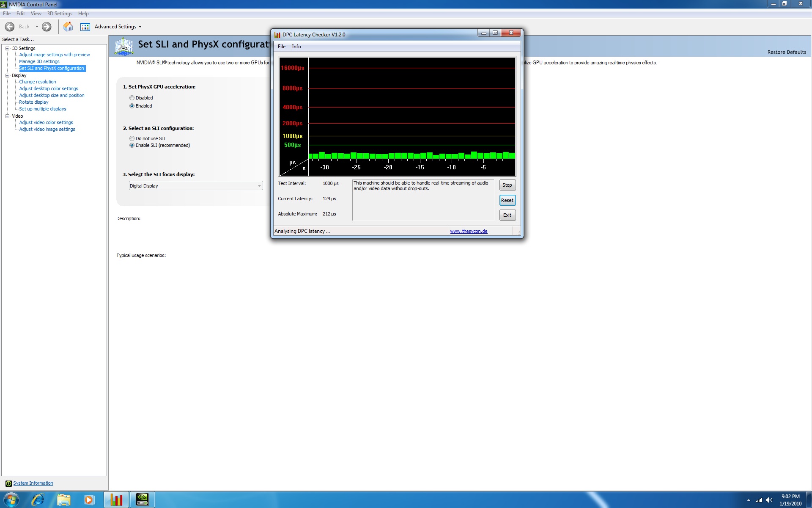Open File menu in DPC Latency Checker
Screen dimensions: 812x508
[x=282, y=47]
